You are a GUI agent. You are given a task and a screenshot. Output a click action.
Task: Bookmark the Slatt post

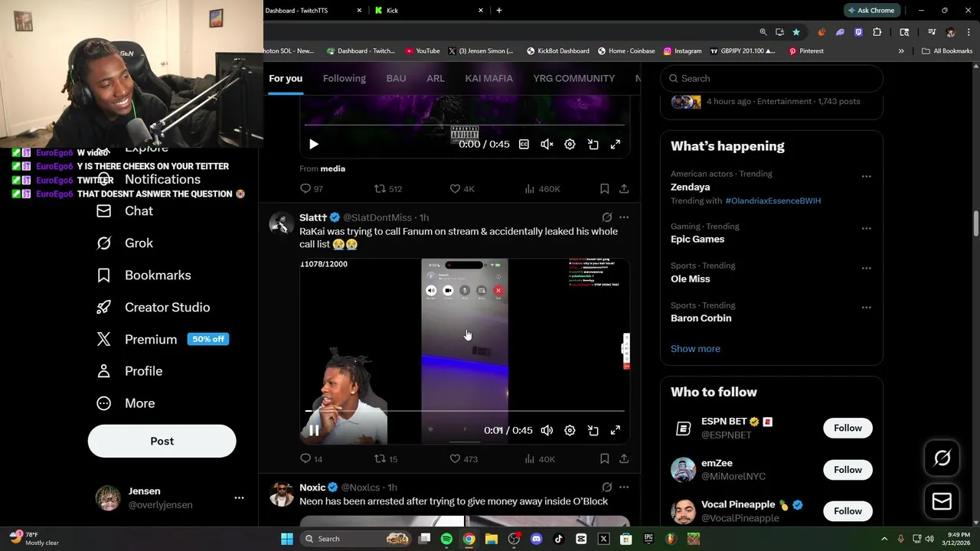point(604,458)
